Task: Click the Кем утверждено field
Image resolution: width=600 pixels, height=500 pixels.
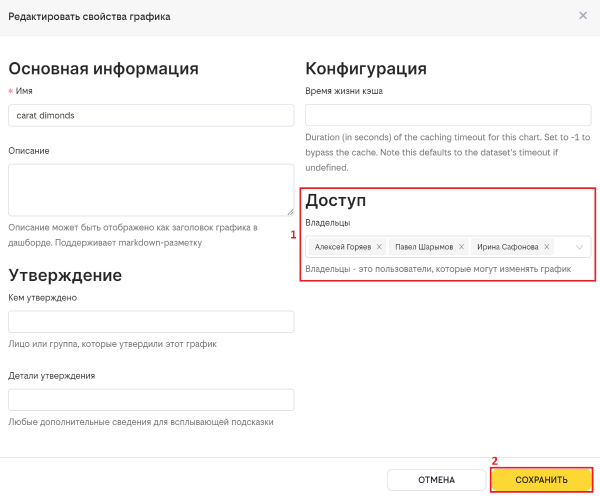Action: [x=151, y=321]
